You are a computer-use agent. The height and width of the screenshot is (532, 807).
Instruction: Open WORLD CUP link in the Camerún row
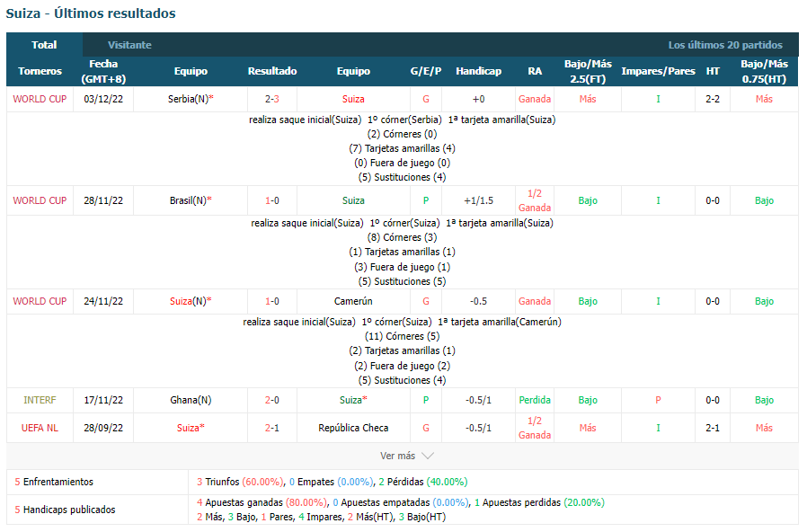(40, 301)
